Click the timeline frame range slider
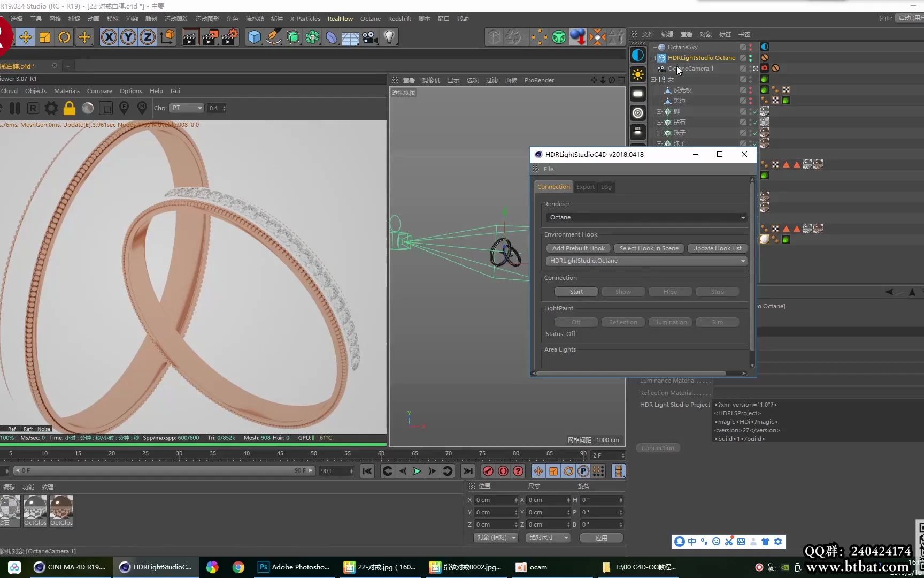This screenshot has height=578, width=924. (x=164, y=471)
